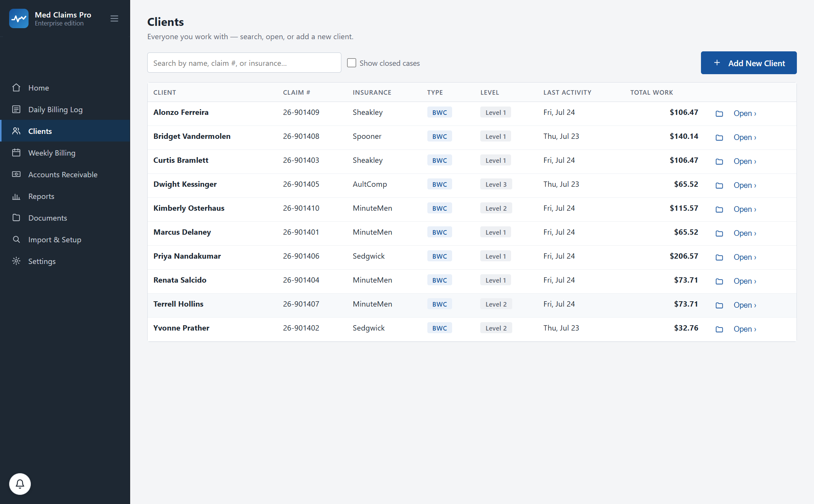Open Priya Nandakumar's folder icon
Viewport: 814px width, 504px height.
(719, 258)
